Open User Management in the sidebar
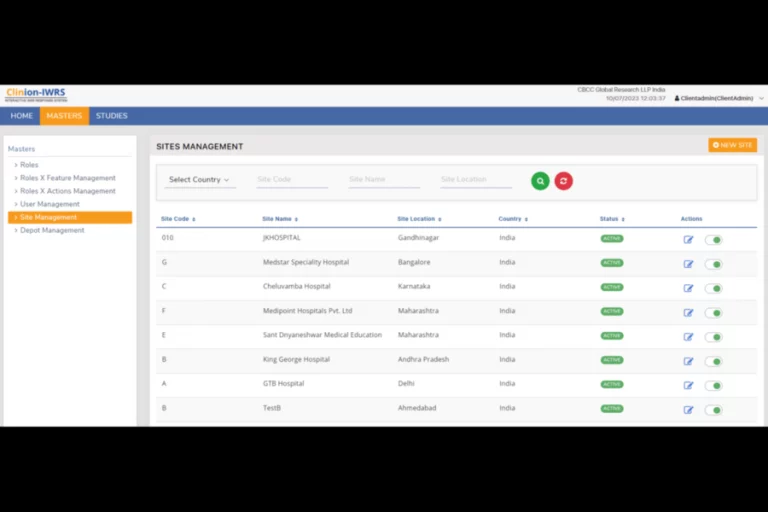Viewport: 768px width, 512px height. pos(49,204)
